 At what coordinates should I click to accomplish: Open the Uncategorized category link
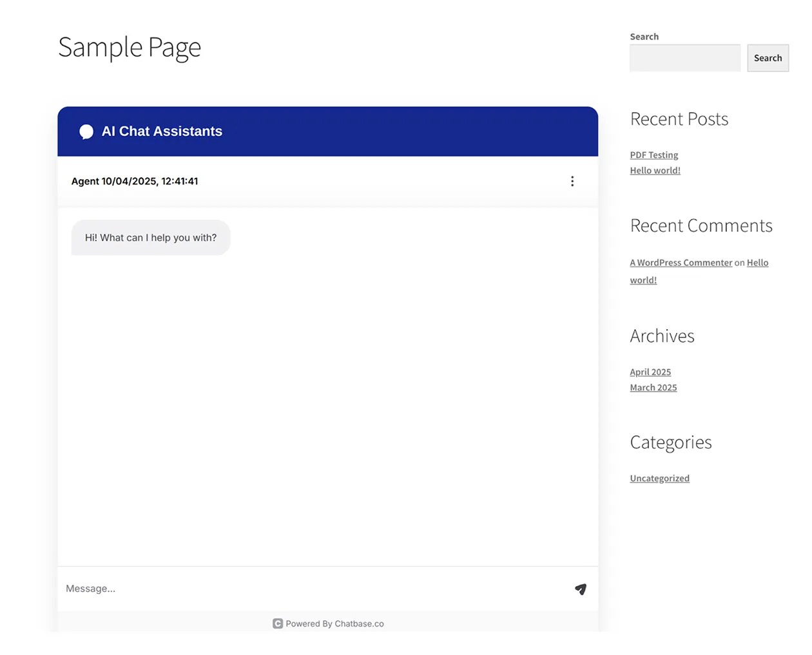660,479
